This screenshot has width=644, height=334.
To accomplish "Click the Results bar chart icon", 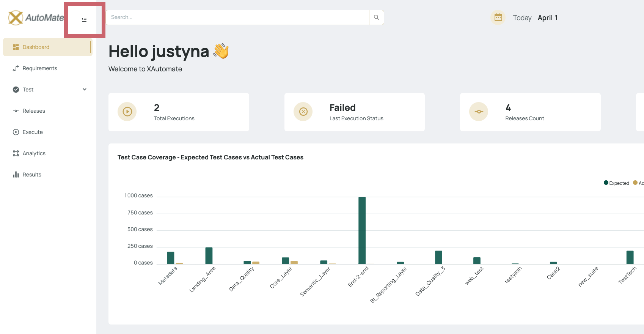I will click(x=16, y=175).
